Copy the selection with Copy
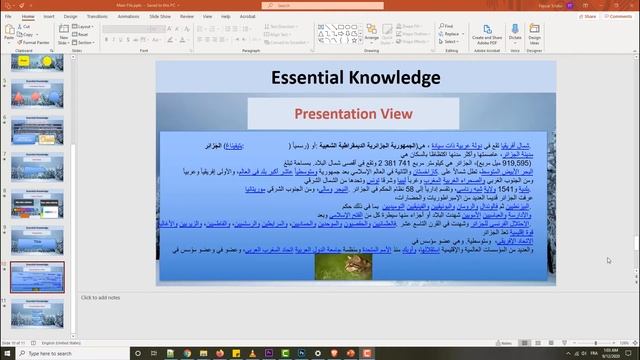 click(x=25, y=34)
